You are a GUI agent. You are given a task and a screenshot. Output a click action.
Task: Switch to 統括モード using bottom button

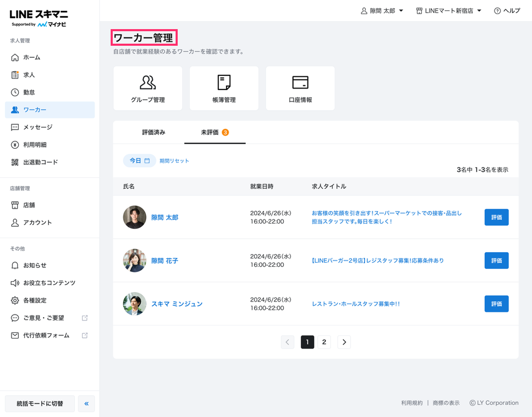point(40,403)
